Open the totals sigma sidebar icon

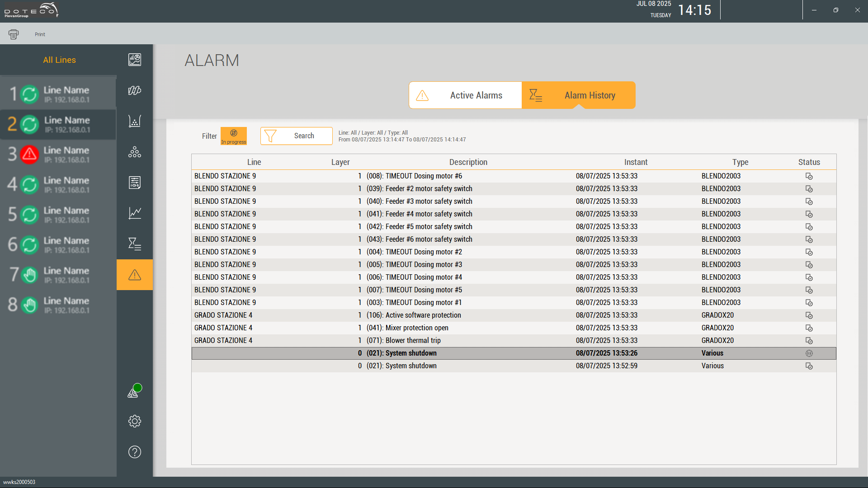tap(134, 244)
